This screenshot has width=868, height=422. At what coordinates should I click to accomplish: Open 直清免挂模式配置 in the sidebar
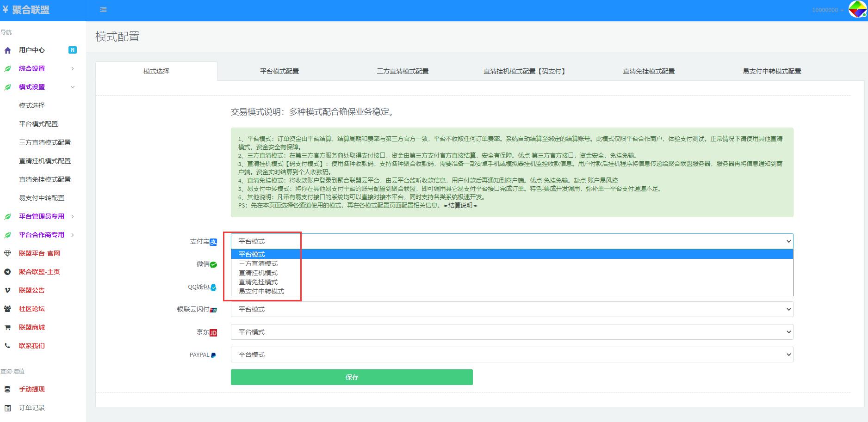[45, 179]
